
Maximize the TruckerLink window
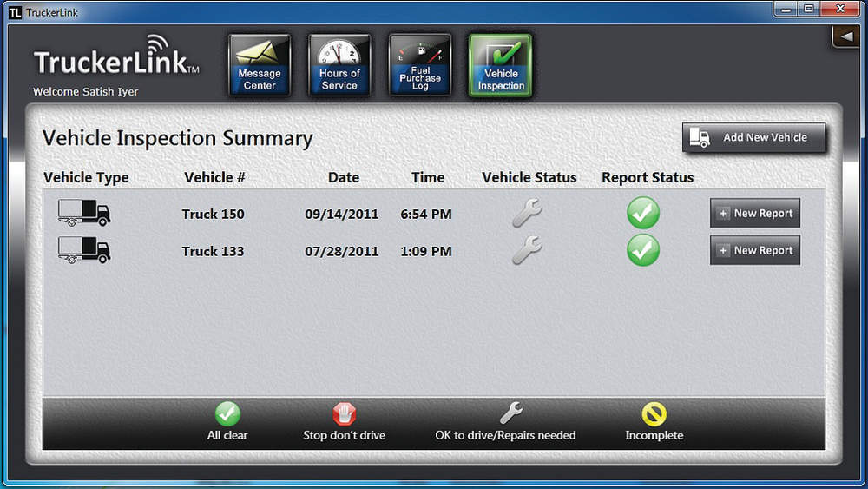809,9
